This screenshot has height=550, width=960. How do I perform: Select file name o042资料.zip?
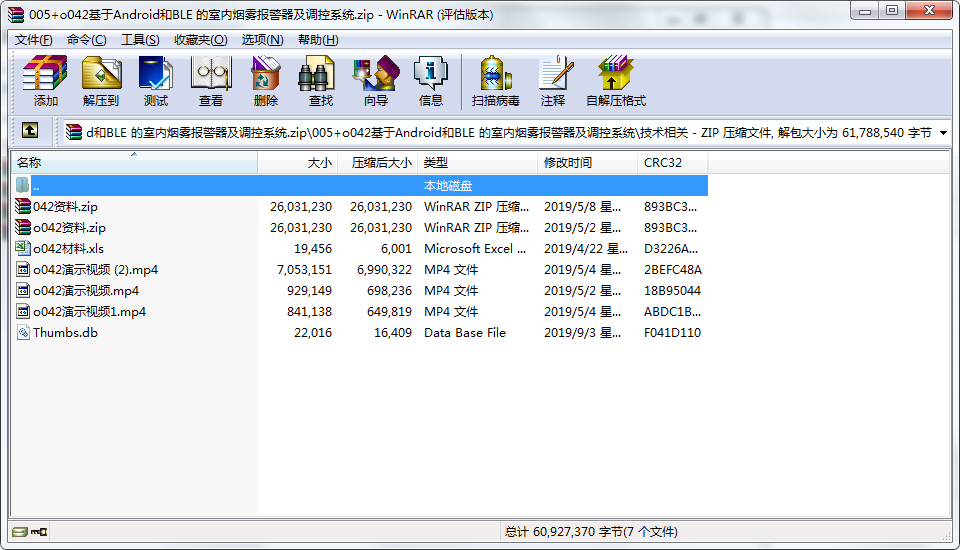(x=69, y=227)
